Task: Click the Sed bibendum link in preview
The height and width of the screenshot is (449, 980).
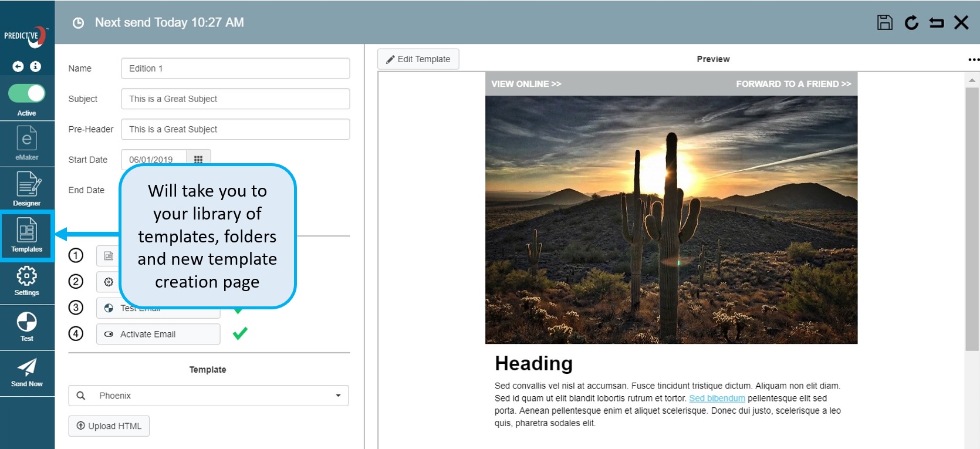Action: tap(717, 398)
